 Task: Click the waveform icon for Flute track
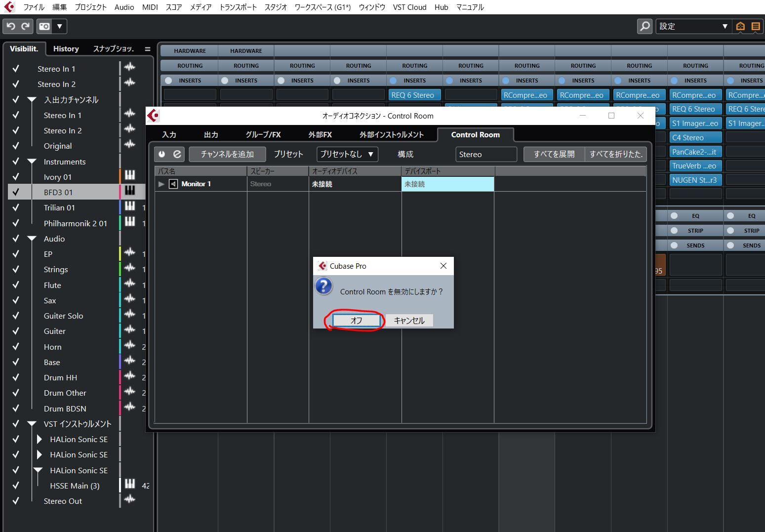point(130,284)
